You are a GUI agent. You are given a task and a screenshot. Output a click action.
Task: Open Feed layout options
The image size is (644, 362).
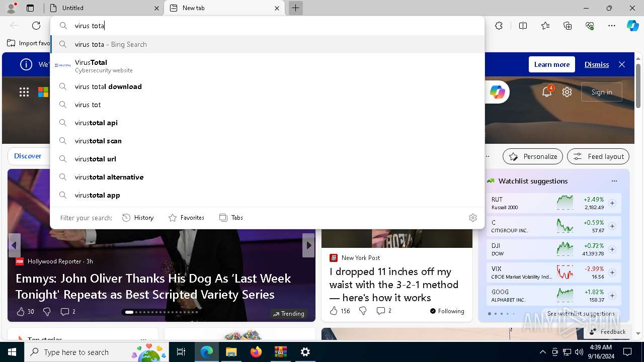(x=598, y=156)
